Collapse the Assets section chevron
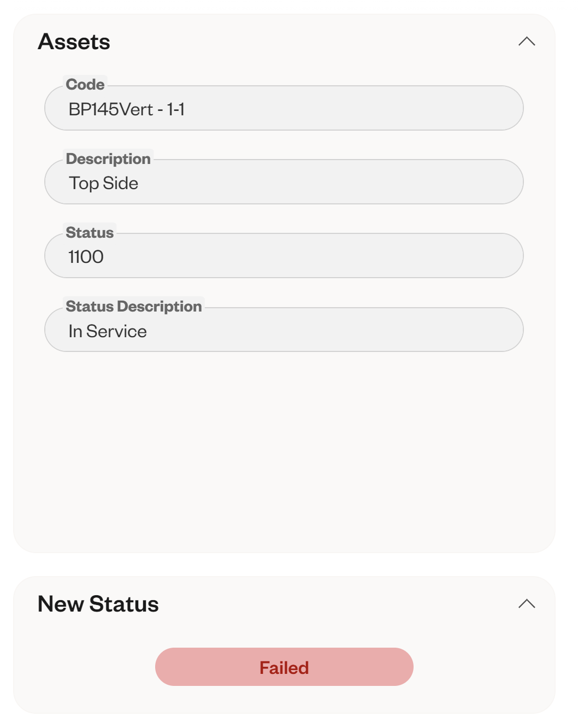 (526, 42)
